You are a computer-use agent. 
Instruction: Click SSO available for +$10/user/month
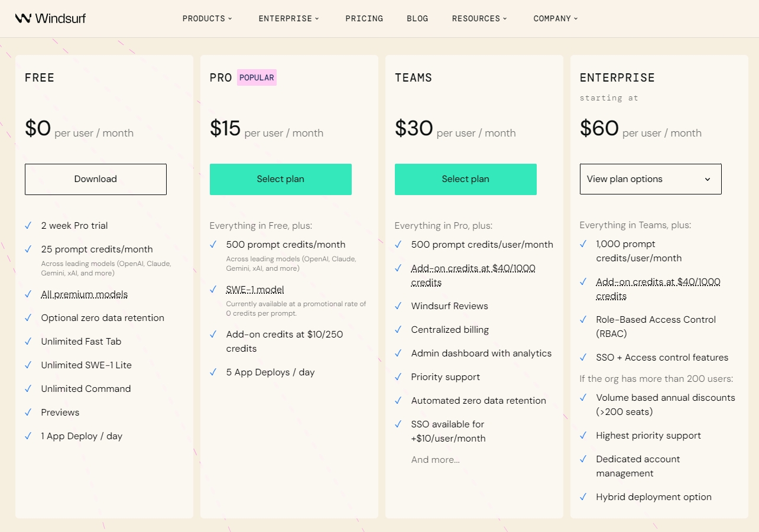[448, 432]
